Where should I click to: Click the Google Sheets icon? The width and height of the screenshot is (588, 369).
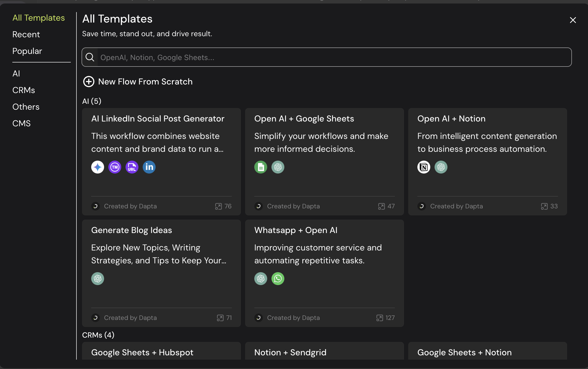261,167
